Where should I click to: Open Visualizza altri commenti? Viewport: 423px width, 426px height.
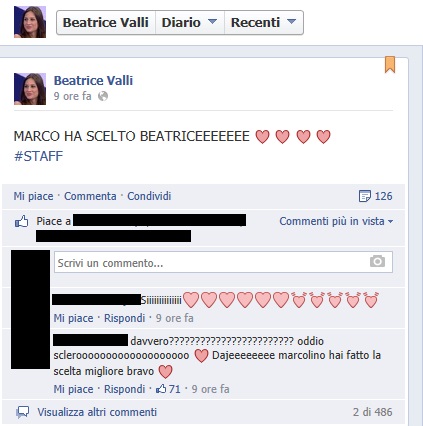[x=97, y=412]
